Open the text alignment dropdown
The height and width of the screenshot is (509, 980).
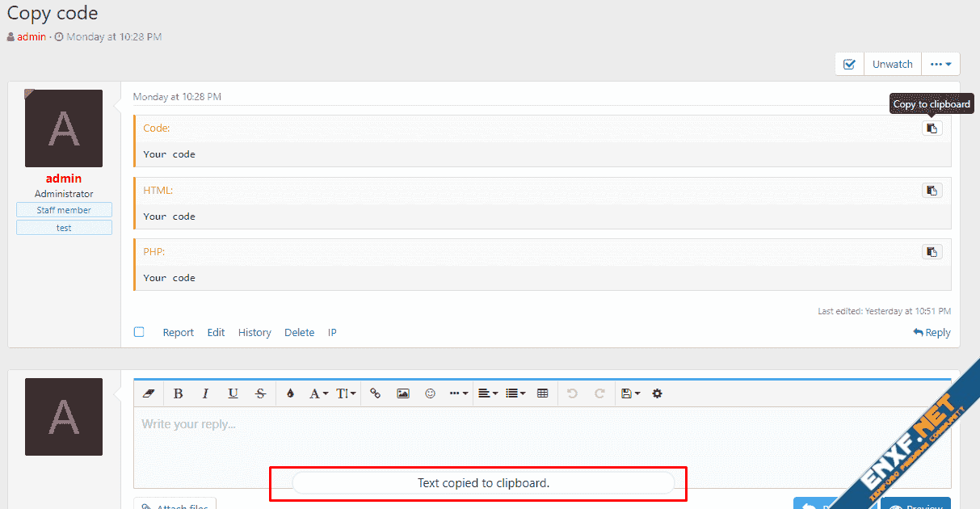(x=487, y=393)
